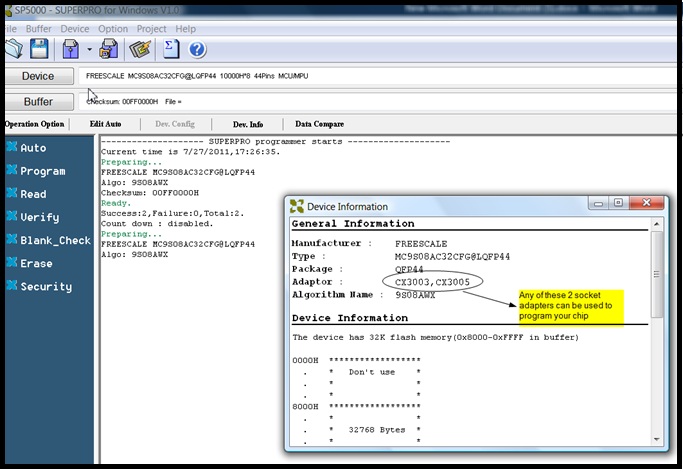The width and height of the screenshot is (683, 472).
Task: Click the Device Information scrollbar down arrow
Action: 656,439
